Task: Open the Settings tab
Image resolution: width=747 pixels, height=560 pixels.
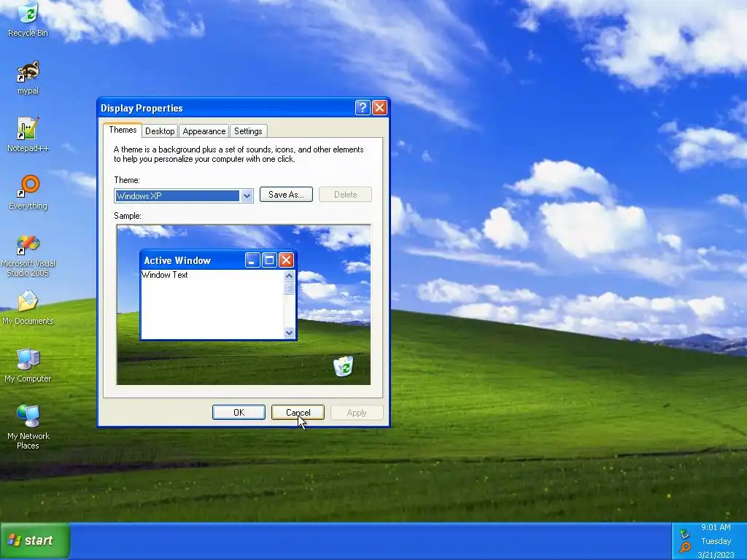Action: tap(248, 131)
